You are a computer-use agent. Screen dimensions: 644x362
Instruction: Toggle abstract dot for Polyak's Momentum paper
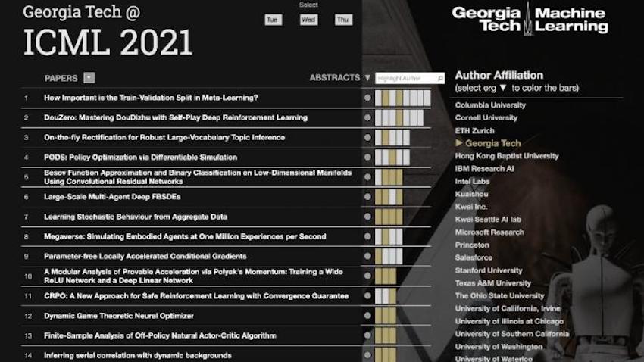click(x=367, y=276)
